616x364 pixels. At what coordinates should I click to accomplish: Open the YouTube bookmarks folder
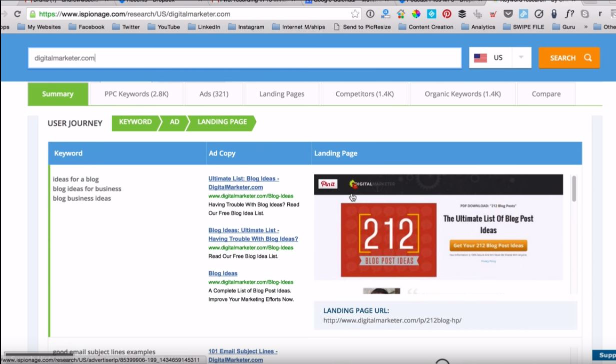[x=164, y=27]
